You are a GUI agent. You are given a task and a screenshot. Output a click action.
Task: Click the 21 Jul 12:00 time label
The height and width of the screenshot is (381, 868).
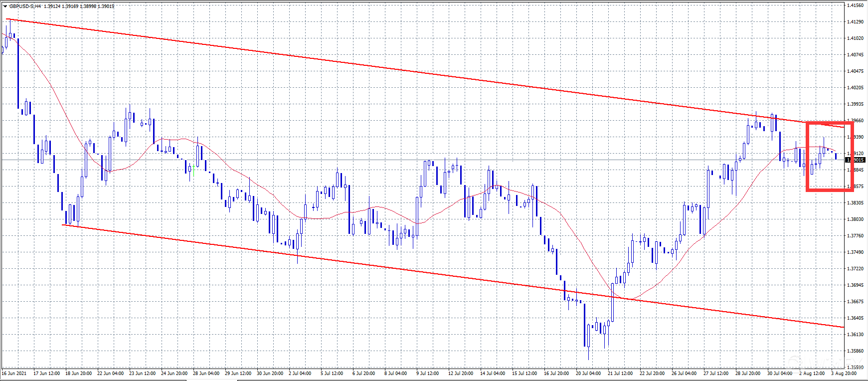pos(621,373)
